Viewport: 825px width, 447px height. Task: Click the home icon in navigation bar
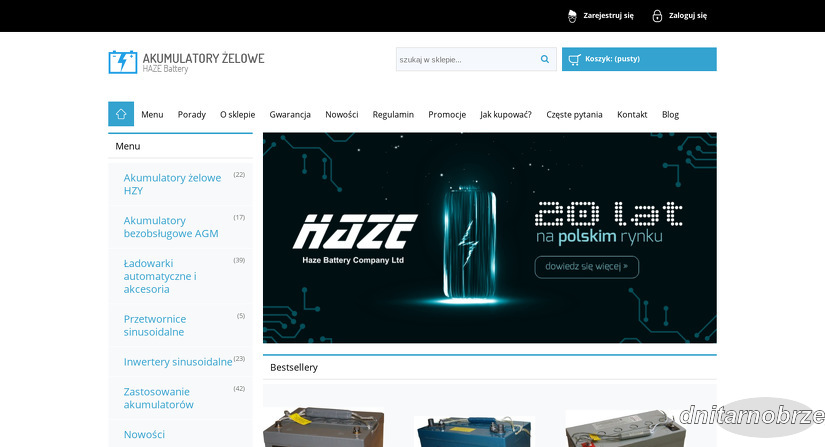pos(121,114)
